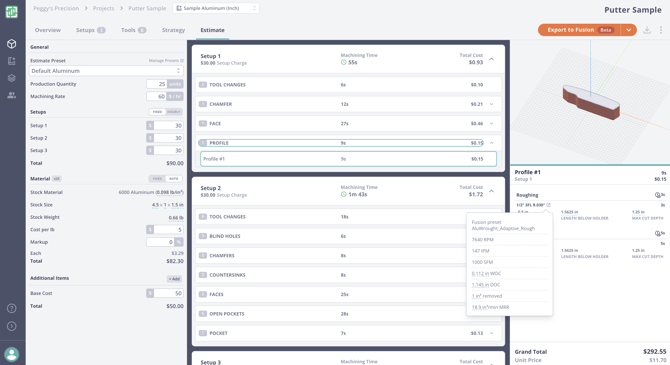Click Manage Presets link
The width and height of the screenshot is (670, 365).
click(166, 61)
